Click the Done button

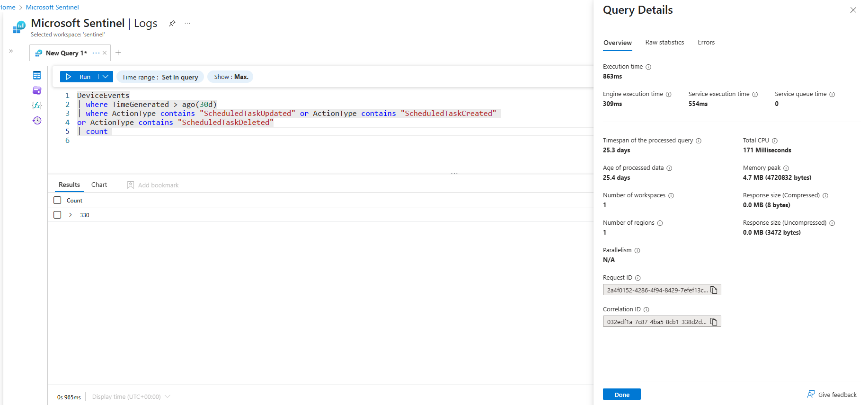pos(621,395)
